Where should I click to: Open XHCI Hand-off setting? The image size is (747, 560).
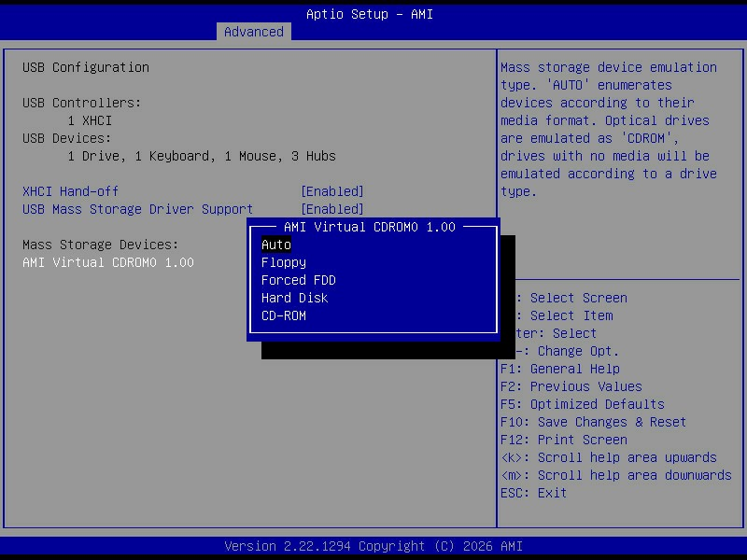coord(70,191)
